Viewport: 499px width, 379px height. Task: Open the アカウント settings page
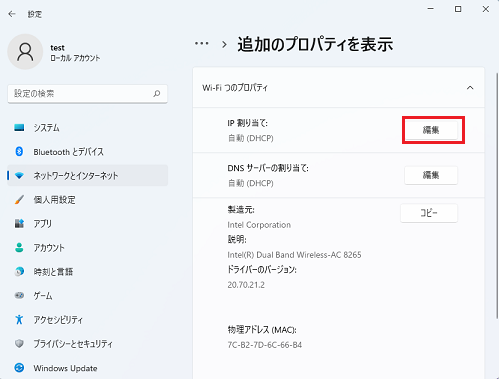88,248
